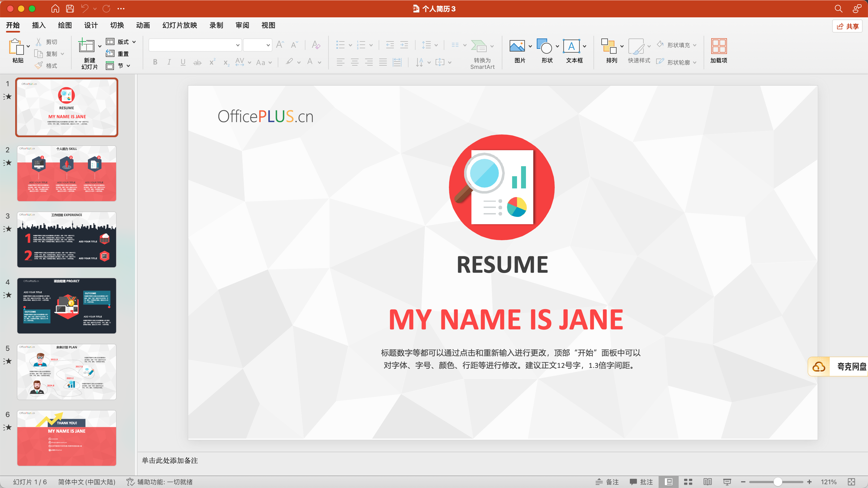The height and width of the screenshot is (488, 868).
Task: Open the 版式 layout dropdown
Action: coord(121,42)
